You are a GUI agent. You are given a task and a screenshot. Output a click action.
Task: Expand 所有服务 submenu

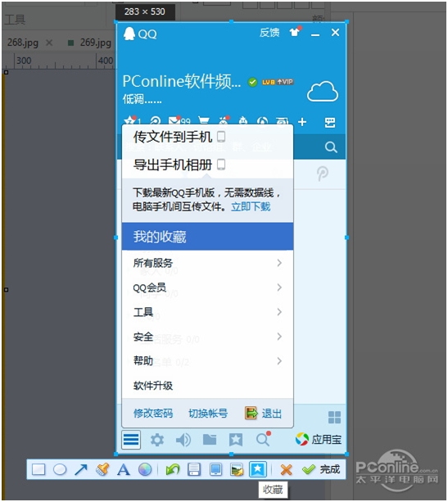207,263
